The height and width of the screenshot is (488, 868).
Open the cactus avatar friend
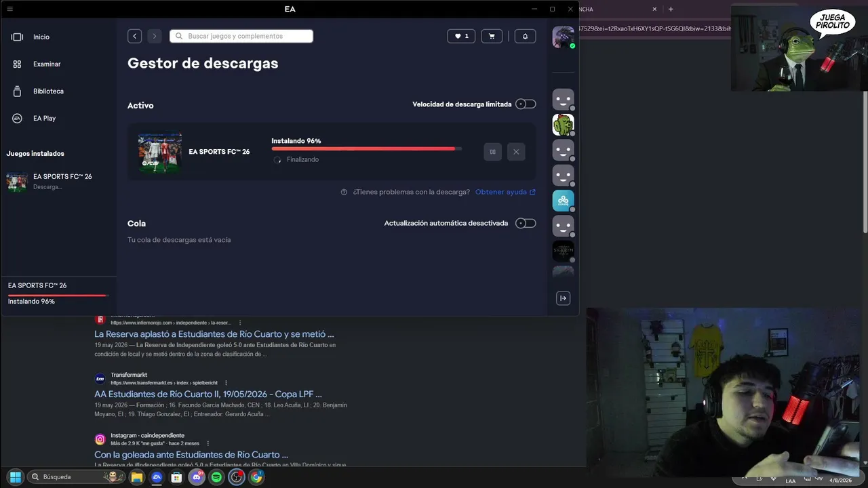tap(563, 125)
